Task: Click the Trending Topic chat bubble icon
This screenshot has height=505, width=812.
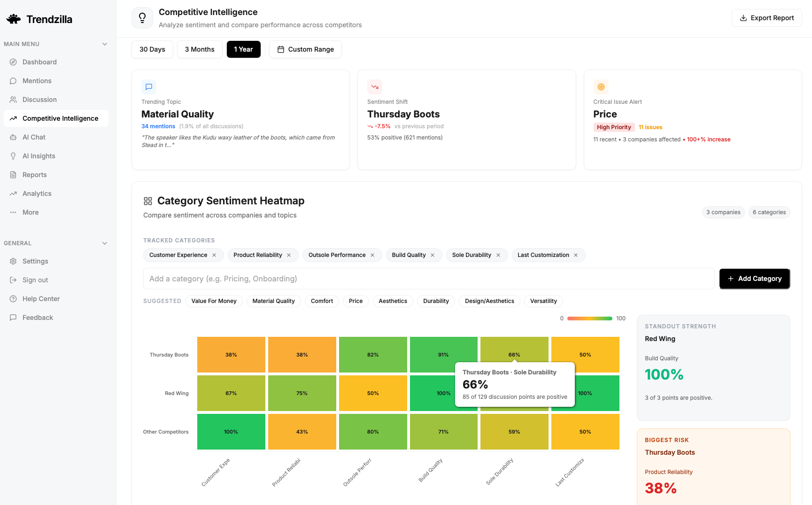Action: pyautogui.click(x=149, y=87)
